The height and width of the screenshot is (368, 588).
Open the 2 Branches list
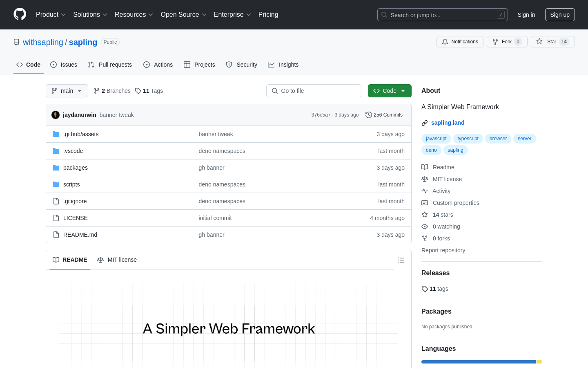(x=112, y=91)
